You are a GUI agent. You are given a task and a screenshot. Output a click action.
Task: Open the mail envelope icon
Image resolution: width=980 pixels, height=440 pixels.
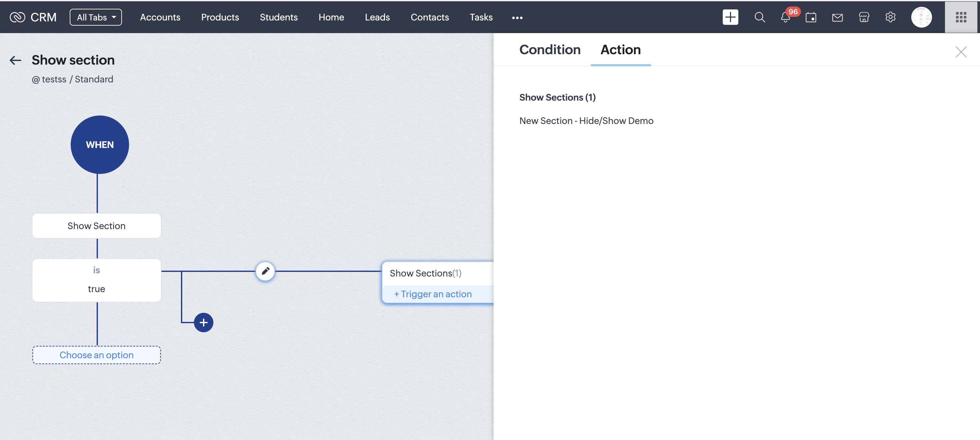tap(837, 18)
